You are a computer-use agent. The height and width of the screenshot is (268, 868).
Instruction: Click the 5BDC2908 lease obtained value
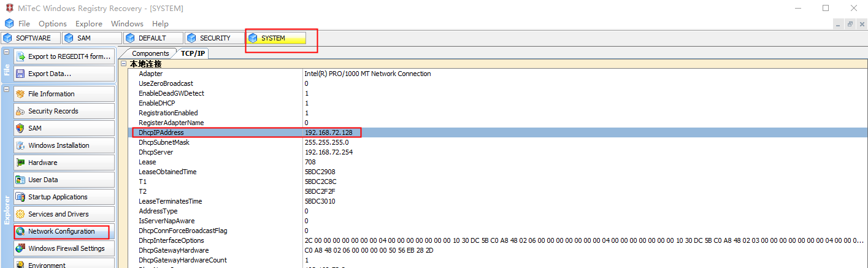(x=320, y=172)
